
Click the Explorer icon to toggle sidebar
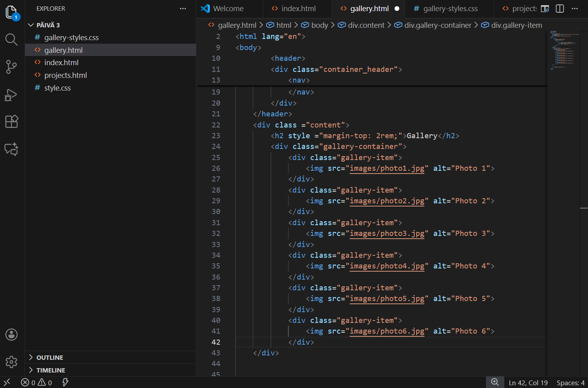point(11,12)
